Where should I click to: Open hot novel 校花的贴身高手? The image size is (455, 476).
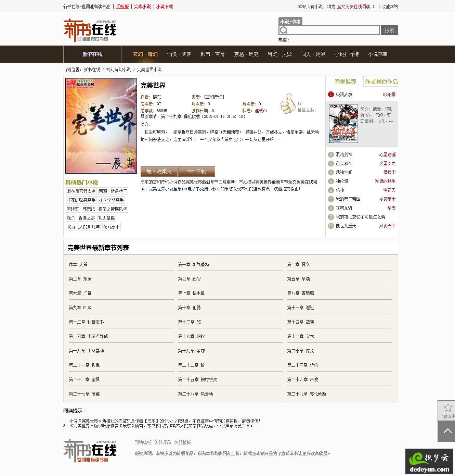(81, 200)
